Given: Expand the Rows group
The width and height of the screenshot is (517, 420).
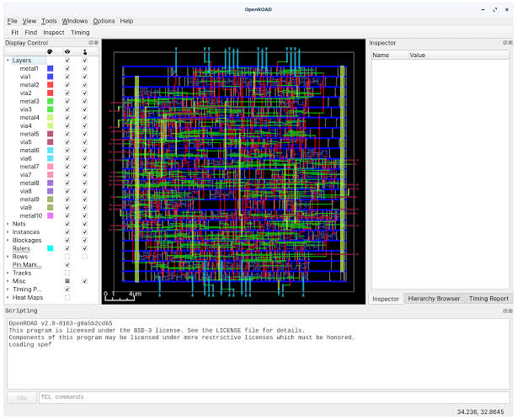Looking at the screenshot, I should click(x=8, y=257).
